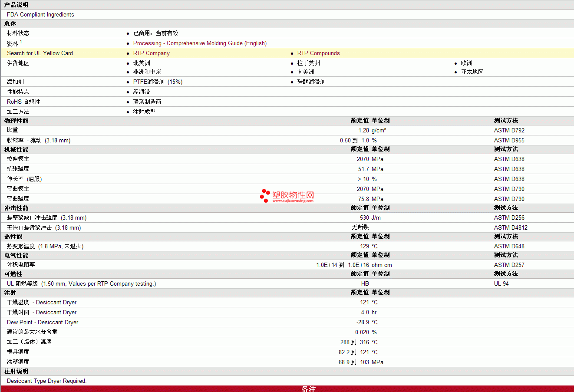574x392 pixels.
Task: Click the '热变形温度 (1.8 MPa, 未退火)' label
Action: click(45, 246)
